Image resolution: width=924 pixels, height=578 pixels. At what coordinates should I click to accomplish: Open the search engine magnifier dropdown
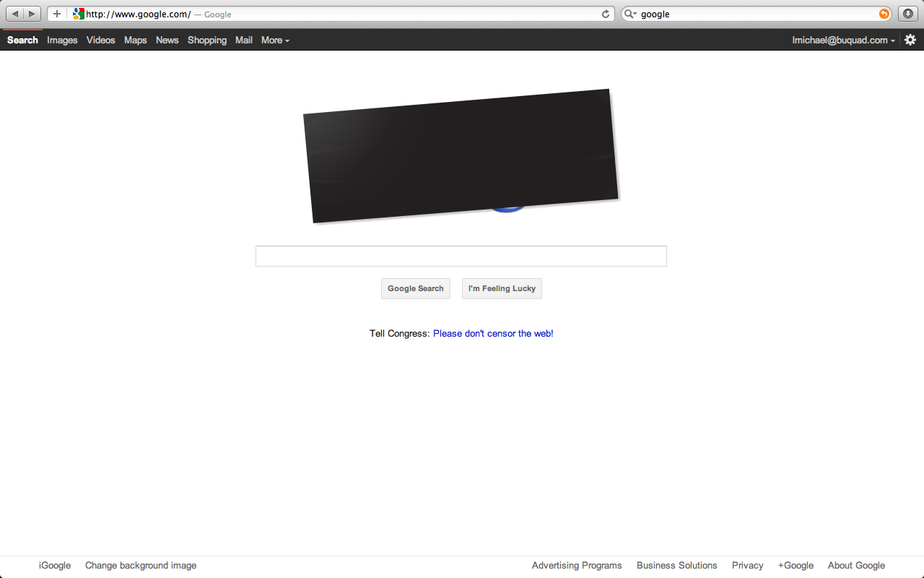coord(630,14)
